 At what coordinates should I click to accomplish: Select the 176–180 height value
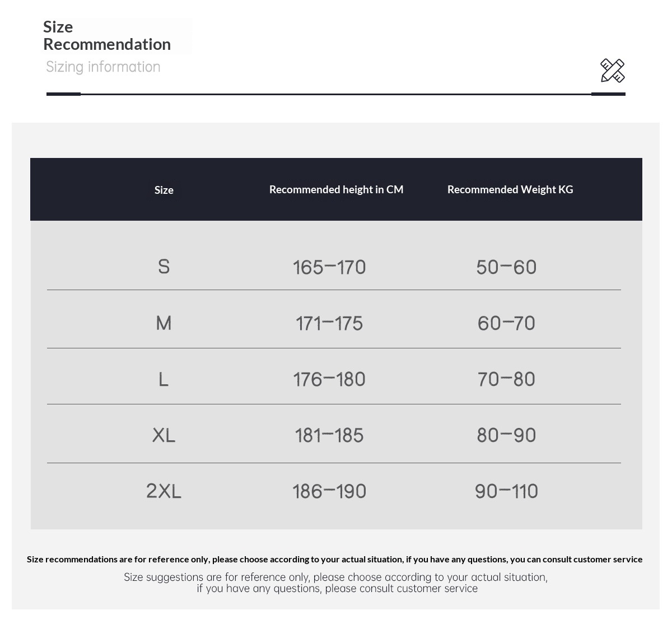(329, 379)
